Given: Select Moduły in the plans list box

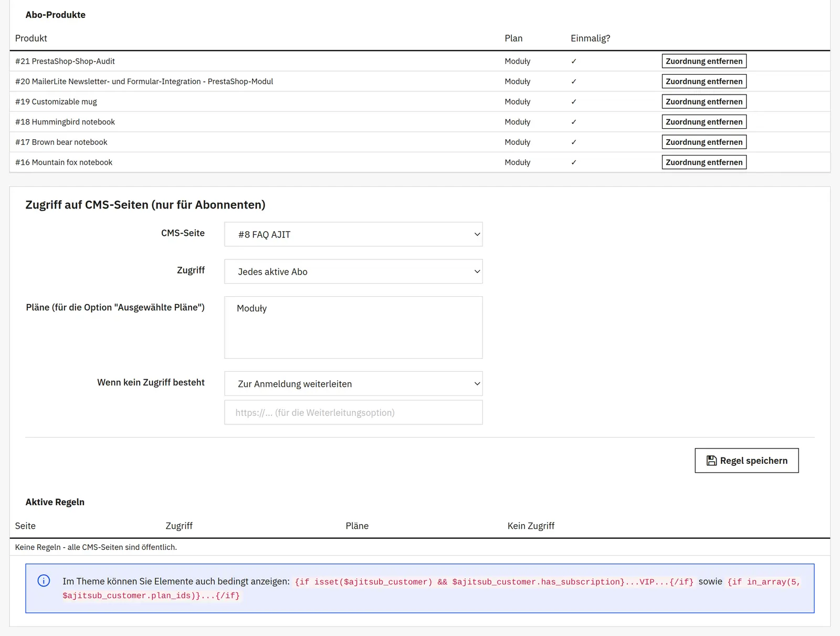Looking at the screenshot, I should tap(252, 308).
